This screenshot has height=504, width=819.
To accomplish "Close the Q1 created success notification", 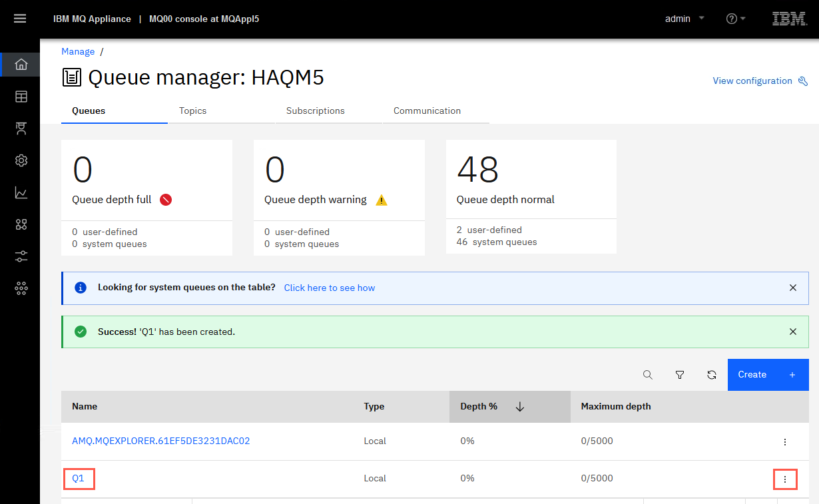I will (x=793, y=332).
